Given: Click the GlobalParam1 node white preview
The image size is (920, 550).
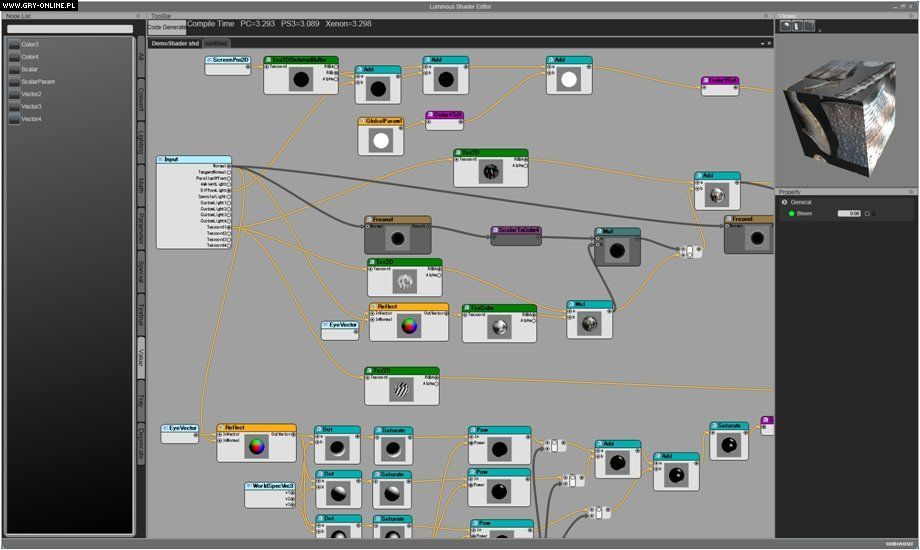Looking at the screenshot, I should tap(380, 140).
